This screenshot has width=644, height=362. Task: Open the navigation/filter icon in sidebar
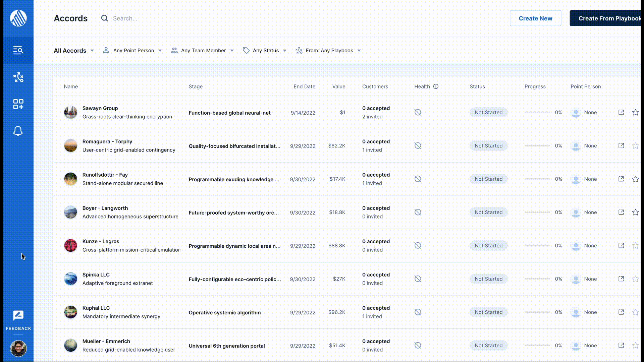click(18, 50)
